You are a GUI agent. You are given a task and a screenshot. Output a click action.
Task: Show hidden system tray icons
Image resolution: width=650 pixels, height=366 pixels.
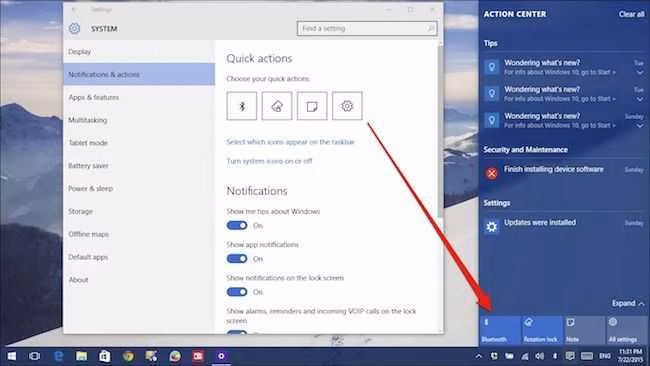coord(478,356)
